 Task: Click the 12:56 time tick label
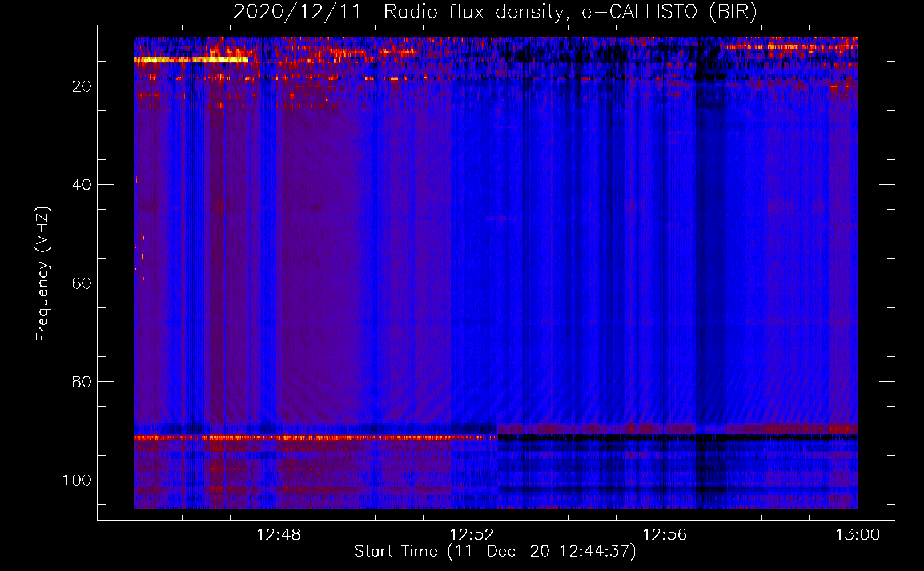pyautogui.click(x=665, y=535)
